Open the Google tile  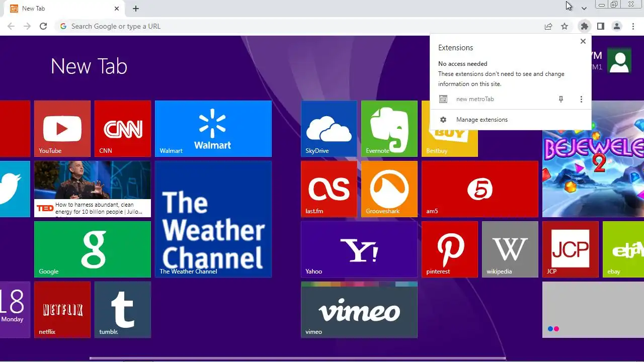pos(93,249)
